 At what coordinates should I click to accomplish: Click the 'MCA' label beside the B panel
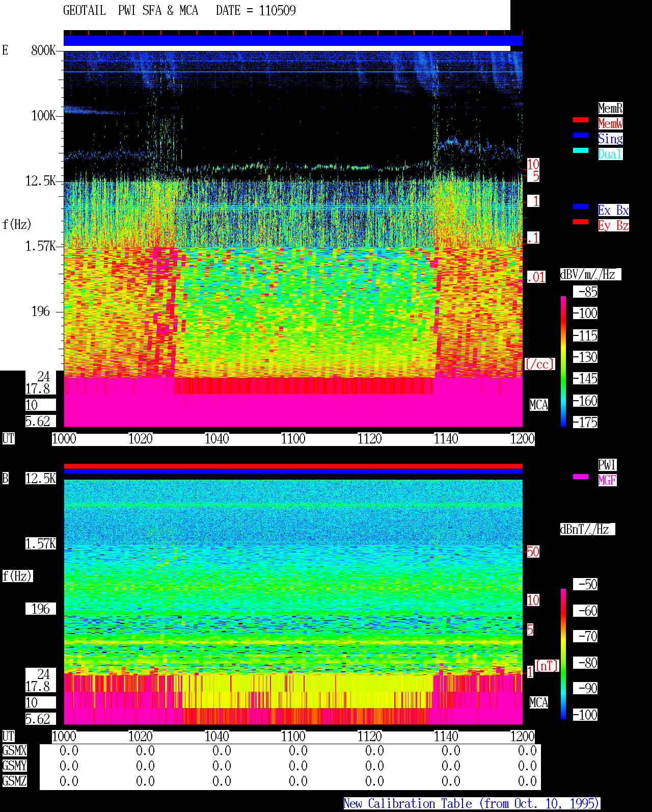click(x=539, y=702)
